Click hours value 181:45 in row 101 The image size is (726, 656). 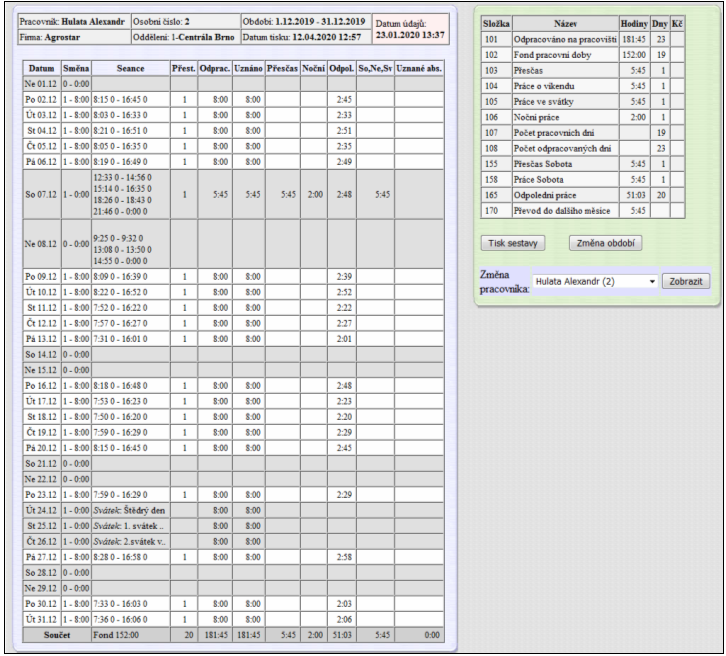tap(634, 39)
